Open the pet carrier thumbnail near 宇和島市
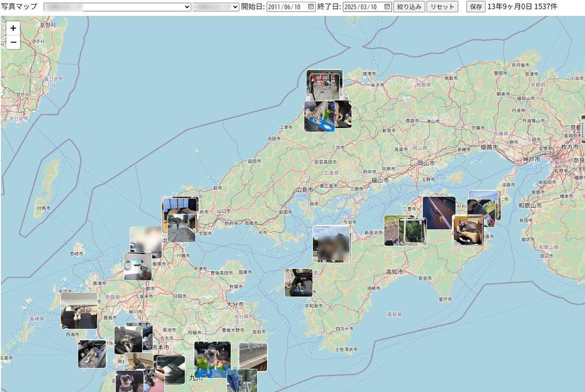 pyautogui.click(x=298, y=283)
